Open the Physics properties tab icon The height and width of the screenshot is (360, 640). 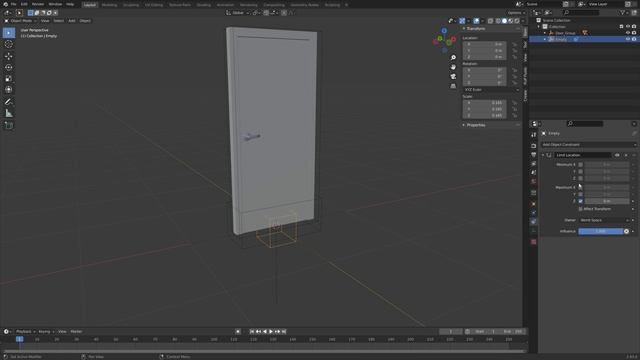pos(533,213)
